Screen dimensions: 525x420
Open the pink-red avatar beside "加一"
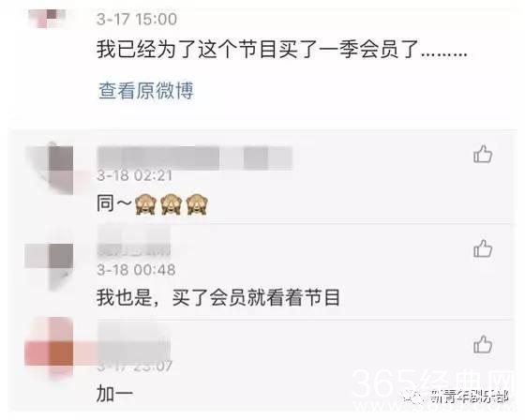point(49,349)
